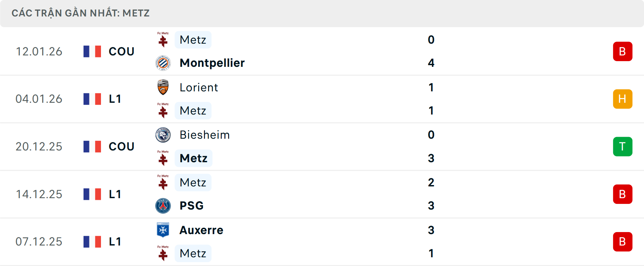Open the Biesheim team link

(x=205, y=135)
